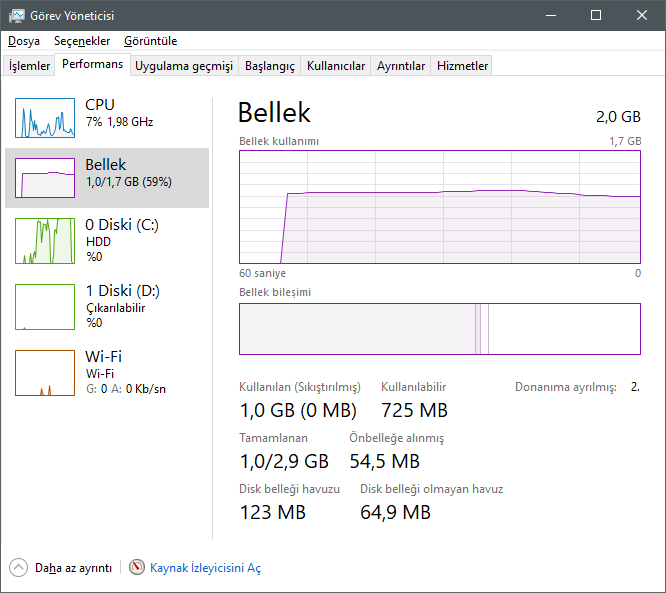The image size is (666, 593).
Task: Switch to the İşlemler tab
Action: pos(30,66)
